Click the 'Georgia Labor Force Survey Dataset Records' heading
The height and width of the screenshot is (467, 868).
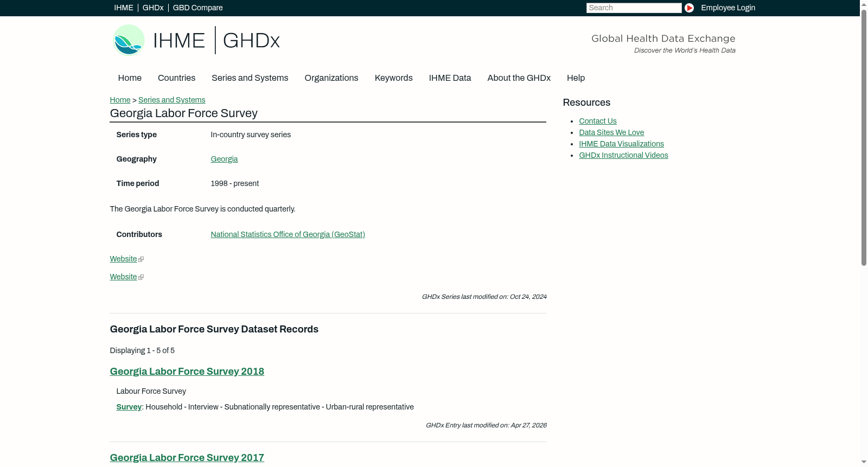click(214, 329)
